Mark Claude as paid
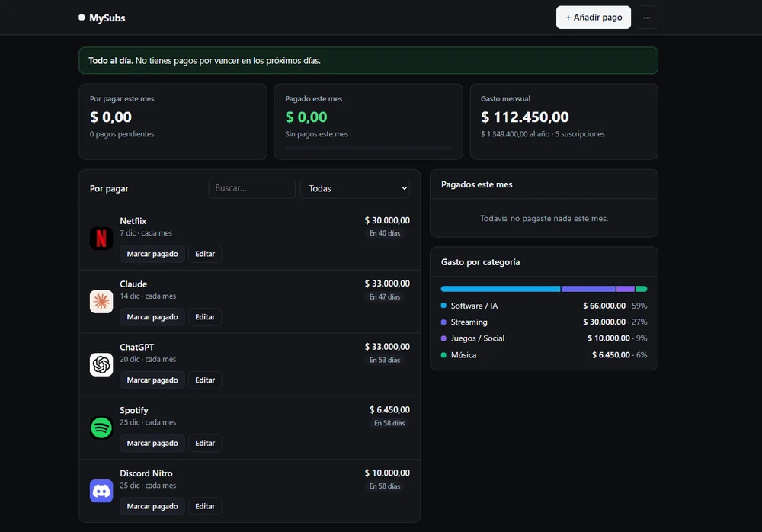This screenshot has height=532, width=762. pyautogui.click(x=152, y=317)
